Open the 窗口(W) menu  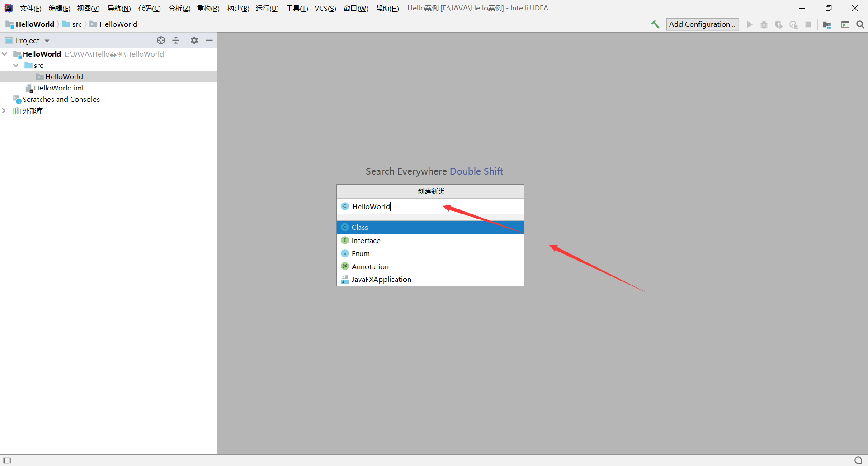pyautogui.click(x=356, y=9)
